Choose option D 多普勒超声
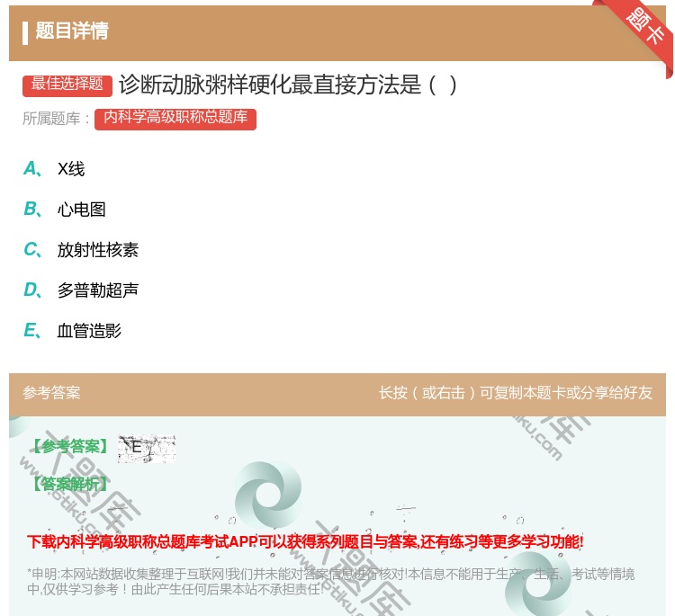The height and width of the screenshot is (616, 675). [81, 290]
